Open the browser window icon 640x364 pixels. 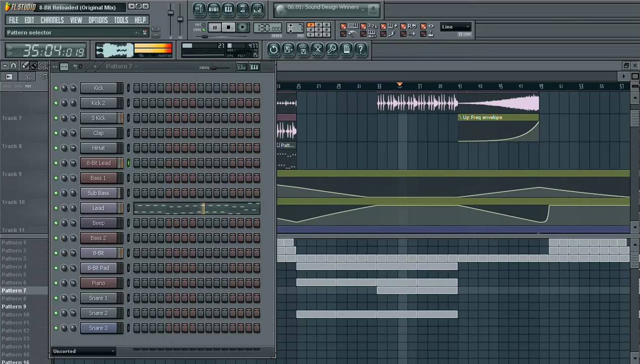243,9
